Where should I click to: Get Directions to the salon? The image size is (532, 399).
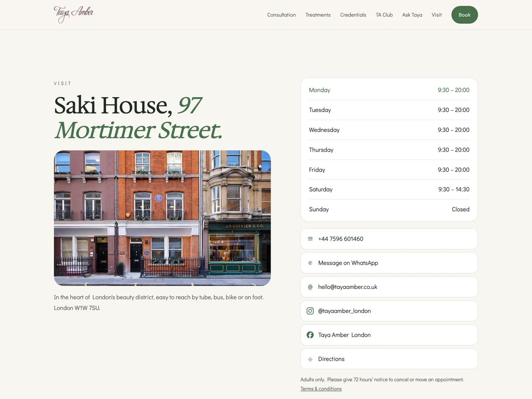[x=389, y=359]
